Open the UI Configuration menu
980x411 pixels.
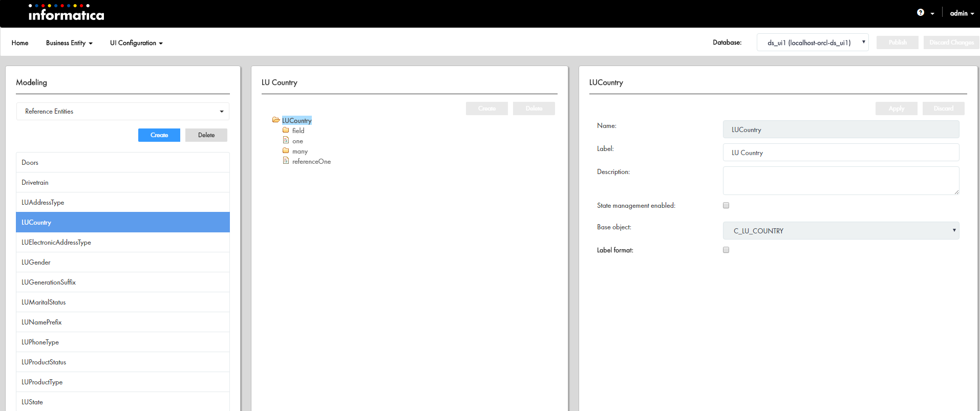coord(136,43)
